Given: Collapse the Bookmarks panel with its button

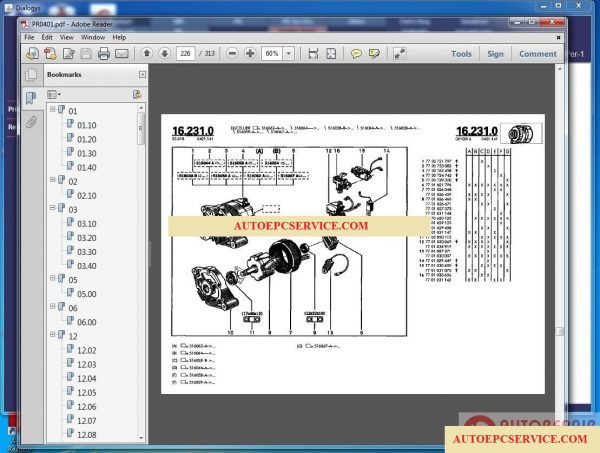Looking at the screenshot, I should [142, 74].
